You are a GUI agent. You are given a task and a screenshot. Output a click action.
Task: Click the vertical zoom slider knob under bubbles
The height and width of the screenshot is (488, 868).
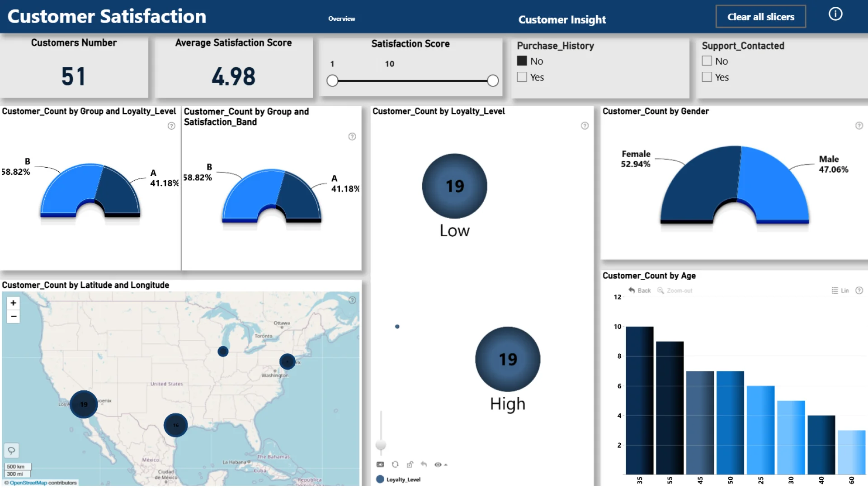381,445
